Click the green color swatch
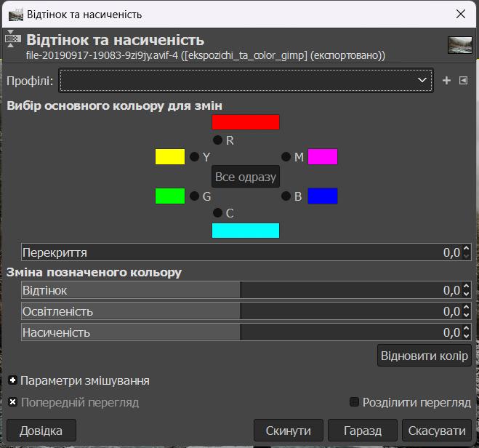Screen dimensions: 479x448 pyautogui.click(x=170, y=196)
